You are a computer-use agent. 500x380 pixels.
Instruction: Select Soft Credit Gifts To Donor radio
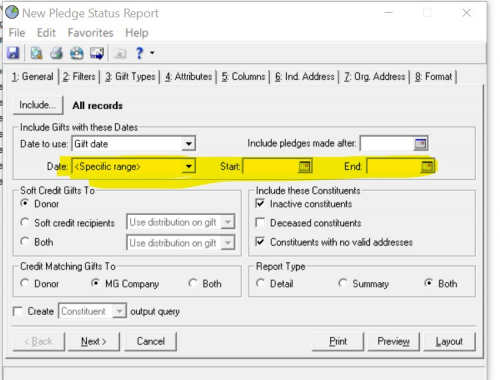tap(25, 203)
